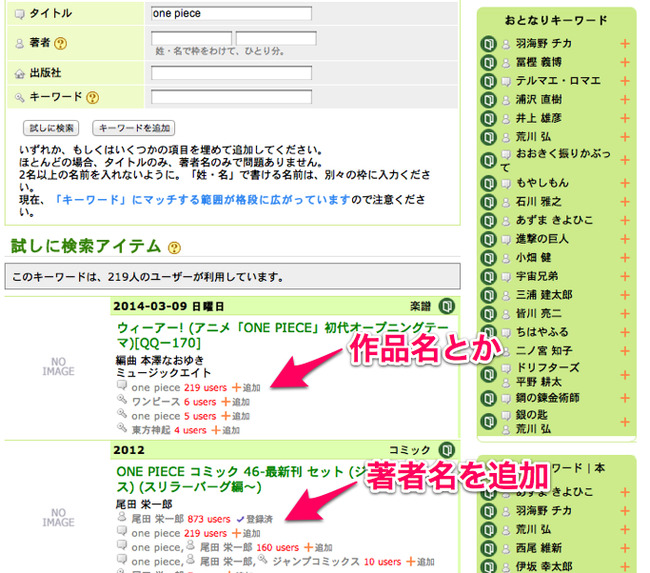Image resolution: width=650 pixels, height=573 pixels.
Task: Click green book icon beside 小畑 健
Action: coord(488,257)
